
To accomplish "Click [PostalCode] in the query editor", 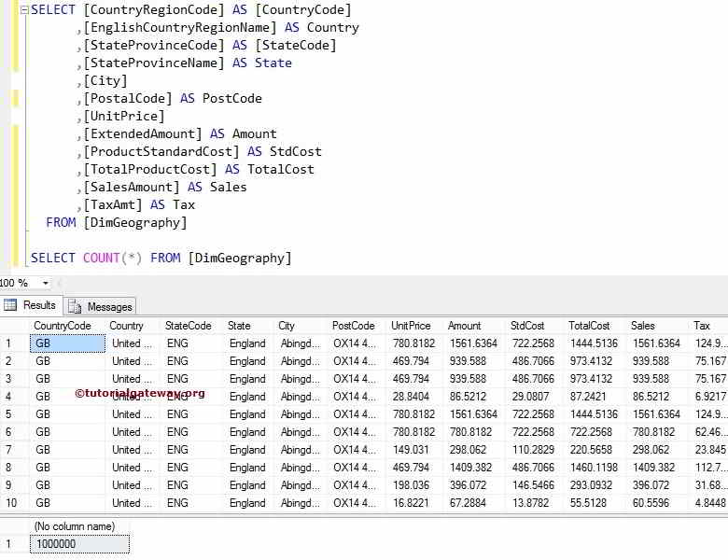I will (x=128, y=98).
